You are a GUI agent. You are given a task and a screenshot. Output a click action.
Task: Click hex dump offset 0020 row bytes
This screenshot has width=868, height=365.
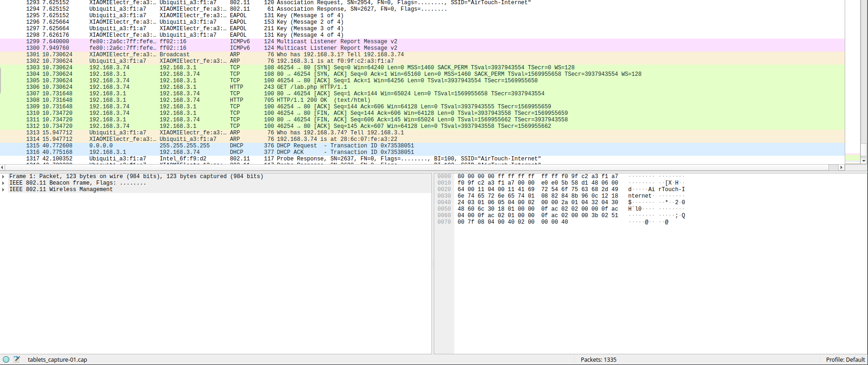pyautogui.click(x=538, y=190)
